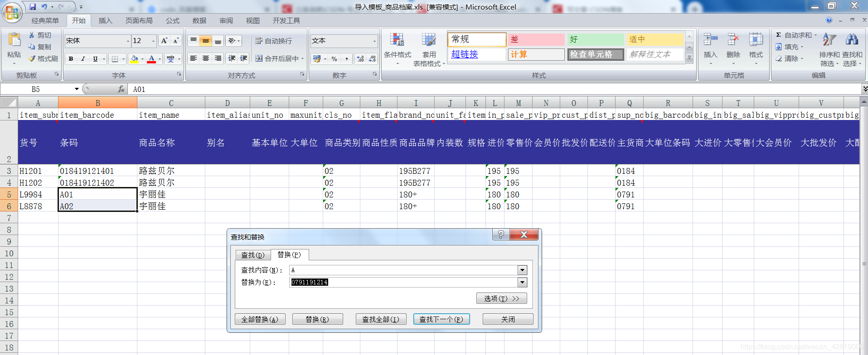The image size is (868, 355).
Task: Click Cut (剪切) in clipboard group
Action: click(40, 35)
